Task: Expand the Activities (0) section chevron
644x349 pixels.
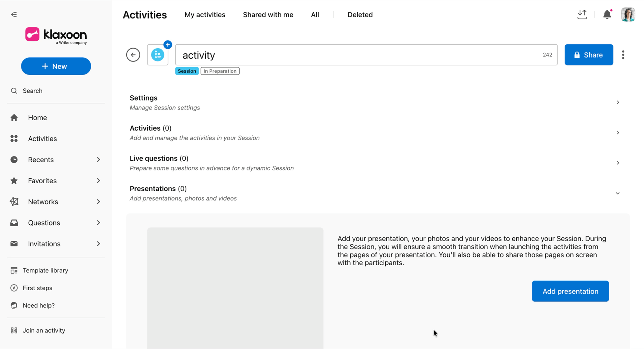Action: 618,132
